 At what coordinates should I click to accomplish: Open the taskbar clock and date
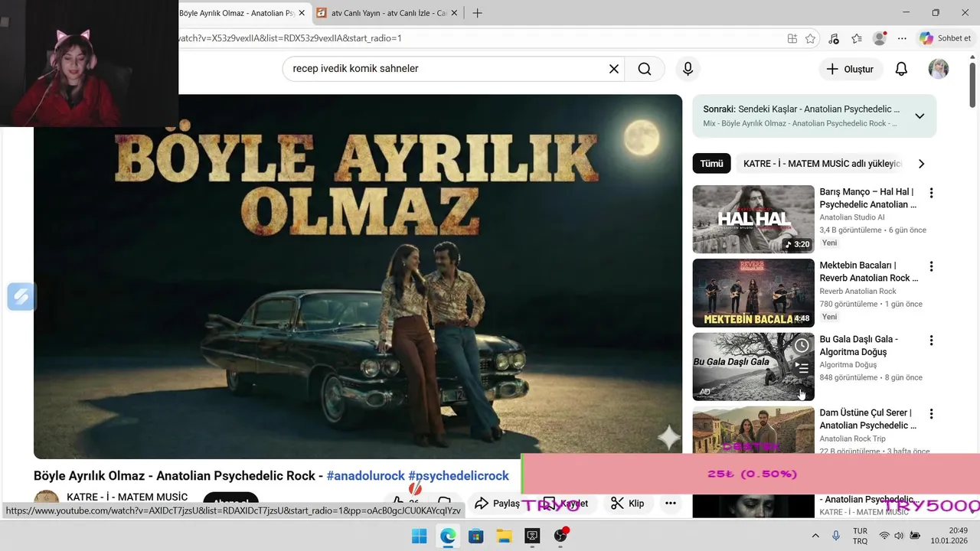pos(951,536)
